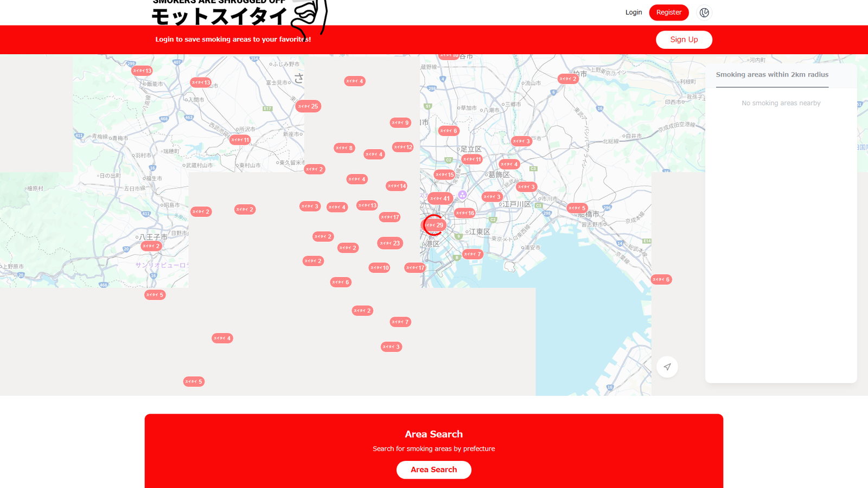Click the スイタイ 7 marker near the bay
Image resolution: width=868 pixels, height=488 pixels.
coord(472,253)
